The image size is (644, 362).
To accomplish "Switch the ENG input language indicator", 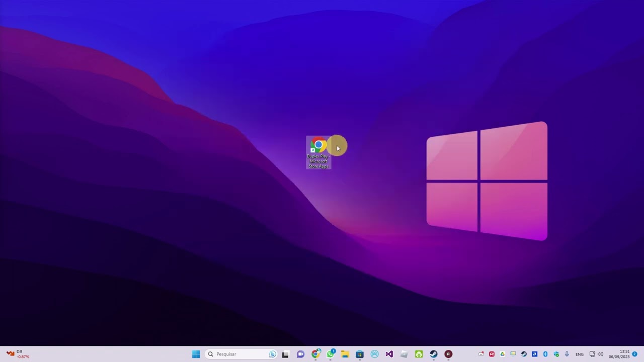I will tap(580, 354).
